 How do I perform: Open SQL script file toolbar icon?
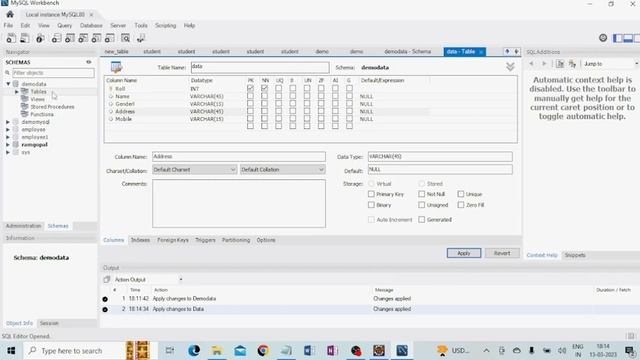[x=24, y=38]
